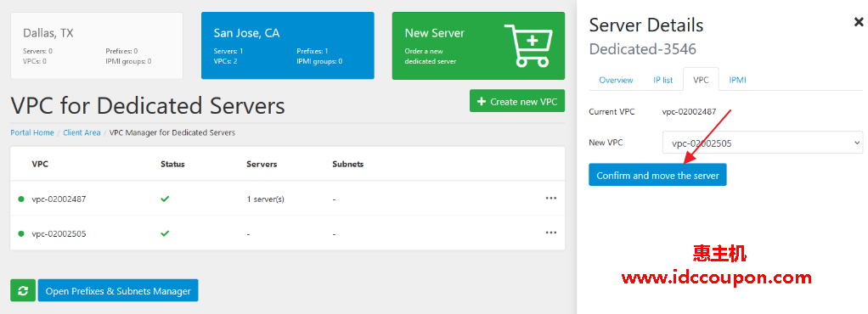Click the shopping cart icon on New Server

pos(528,46)
